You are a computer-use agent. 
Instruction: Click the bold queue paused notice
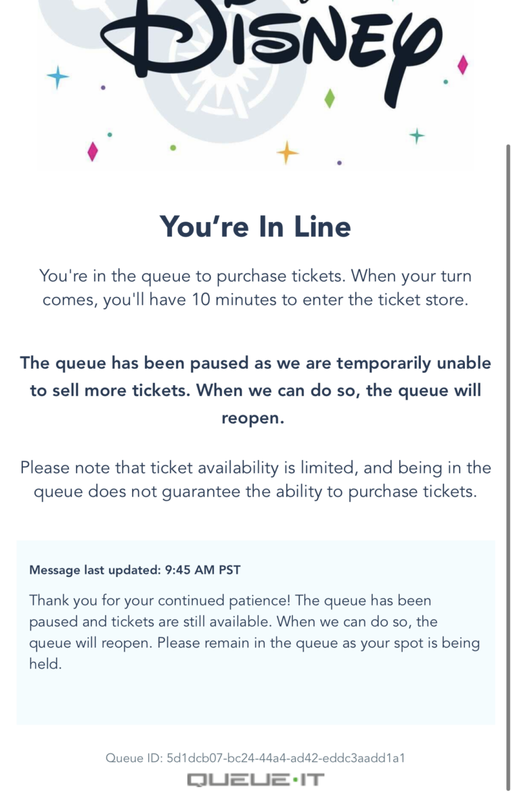point(255,390)
